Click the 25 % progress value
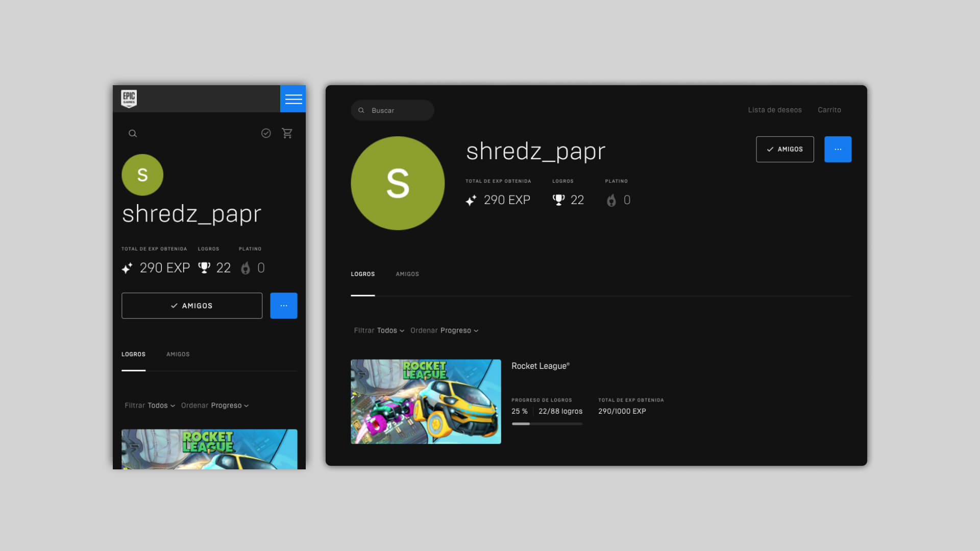Viewport: 980px width, 551px height. 520,411
